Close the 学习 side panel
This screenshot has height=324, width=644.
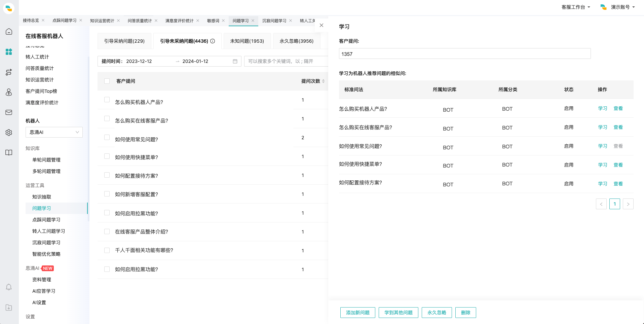[x=321, y=25]
